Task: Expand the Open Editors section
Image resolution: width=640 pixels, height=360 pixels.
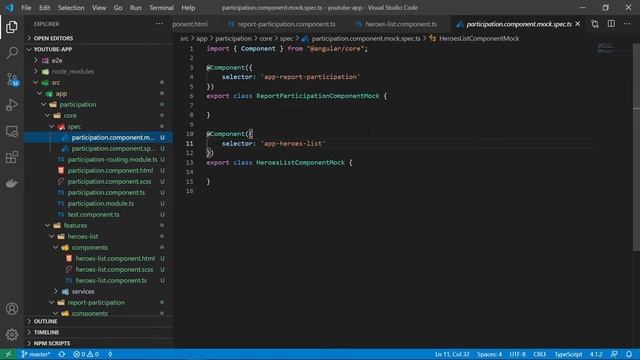Action: click(x=53, y=38)
